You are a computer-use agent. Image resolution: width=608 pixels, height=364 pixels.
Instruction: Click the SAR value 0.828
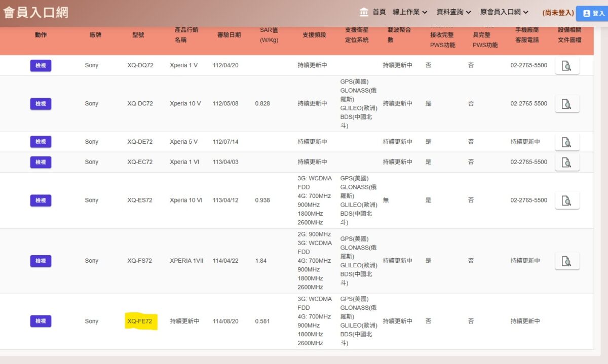tap(262, 104)
